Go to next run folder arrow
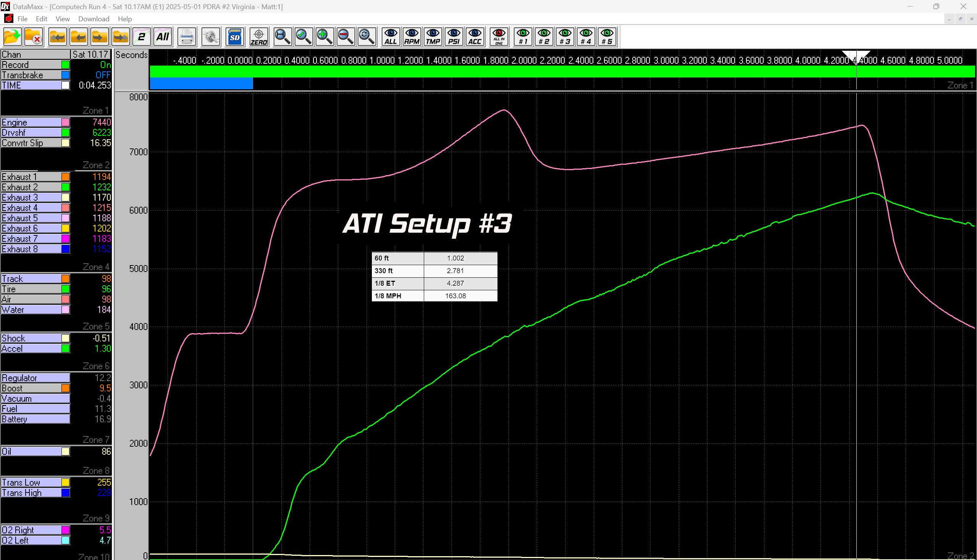Viewport: 977px width, 560px height. pyautogui.click(x=99, y=37)
